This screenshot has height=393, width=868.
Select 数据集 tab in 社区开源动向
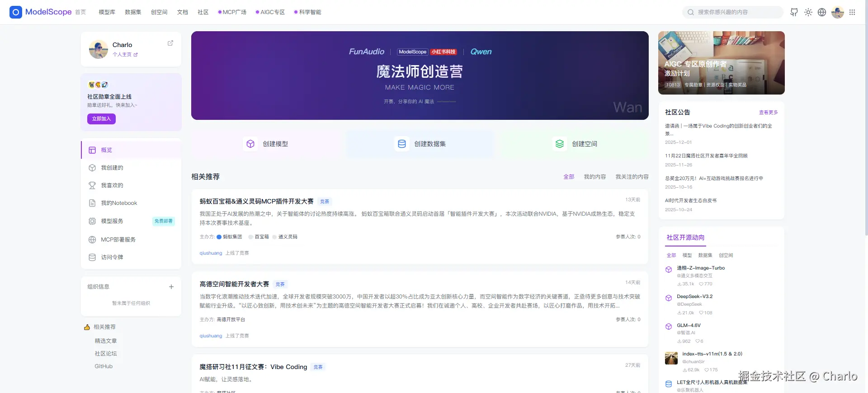coord(705,256)
